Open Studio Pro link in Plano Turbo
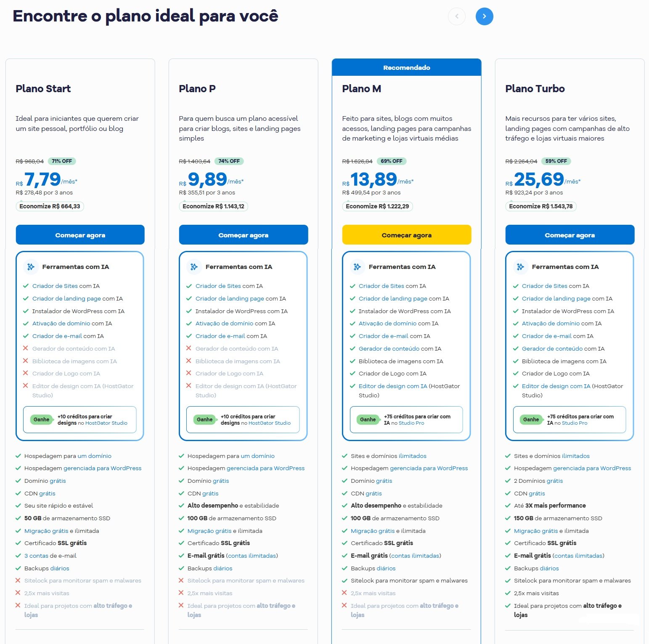649x644 pixels. 574,423
